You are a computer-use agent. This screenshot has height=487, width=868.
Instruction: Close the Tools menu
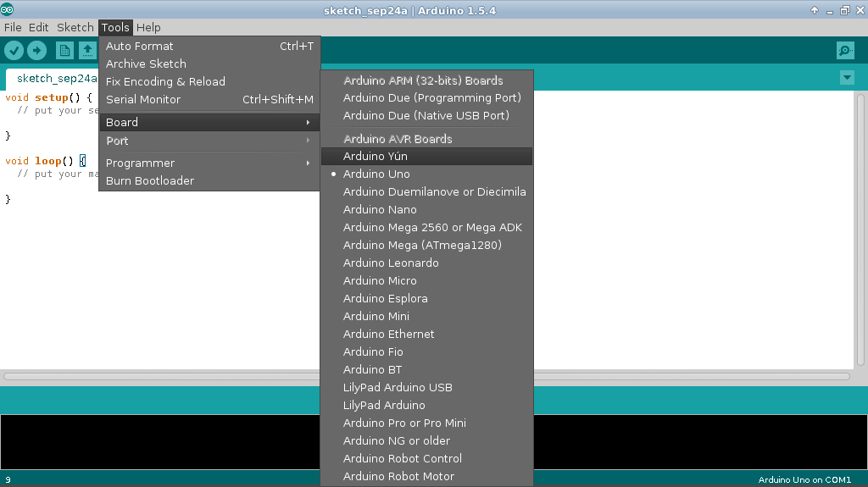click(x=115, y=27)
